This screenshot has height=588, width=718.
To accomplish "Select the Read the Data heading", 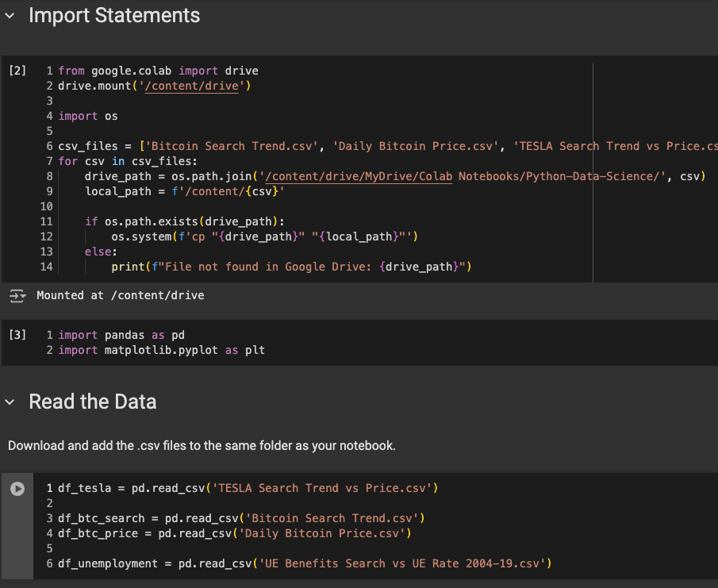I will click(93, 402).
